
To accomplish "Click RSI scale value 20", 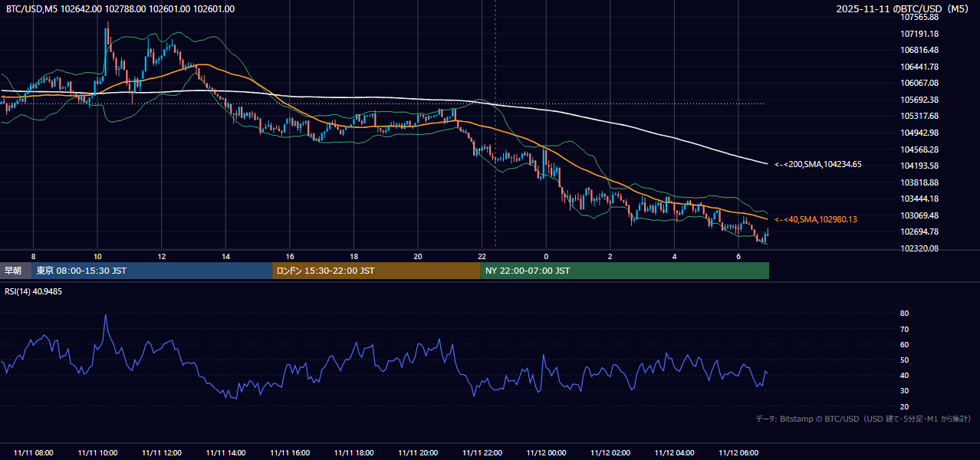I will point(904,406).
